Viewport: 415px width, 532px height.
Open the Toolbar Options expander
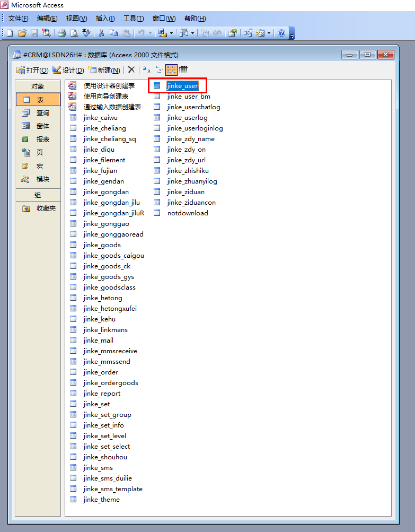(x=292, y=33)
